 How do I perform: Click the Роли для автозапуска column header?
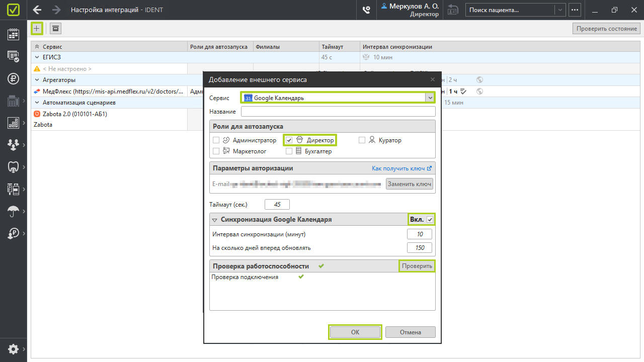pyautogui.click(x=220, y=47)
